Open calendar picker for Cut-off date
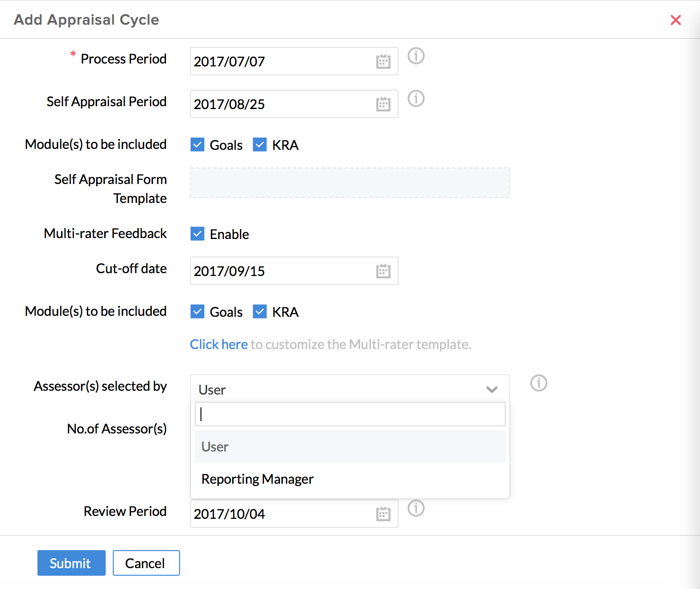 click(383, 271)
